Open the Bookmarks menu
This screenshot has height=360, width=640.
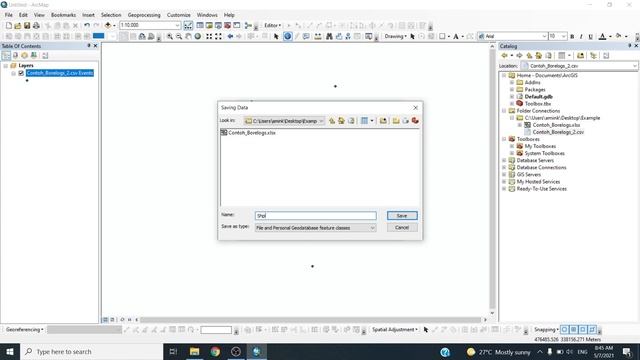pyautogui.click(x=63, y=15)
